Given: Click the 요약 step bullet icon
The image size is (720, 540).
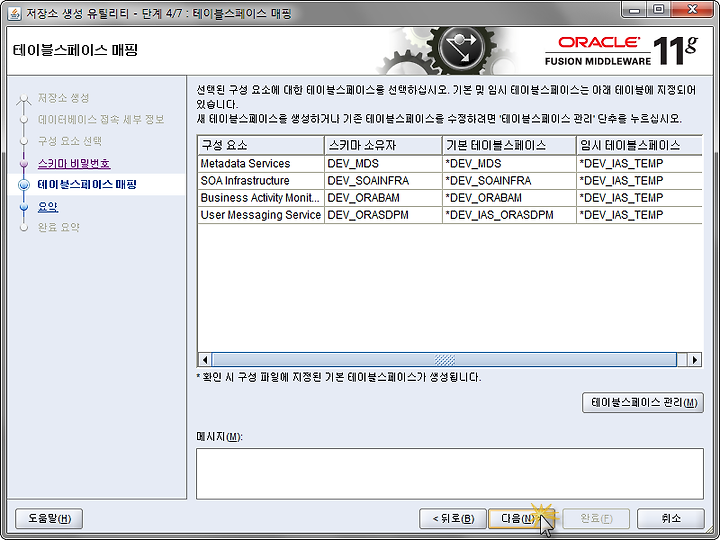Looking at the screenshot, I should pyautogui.click(x=24, y=207).
